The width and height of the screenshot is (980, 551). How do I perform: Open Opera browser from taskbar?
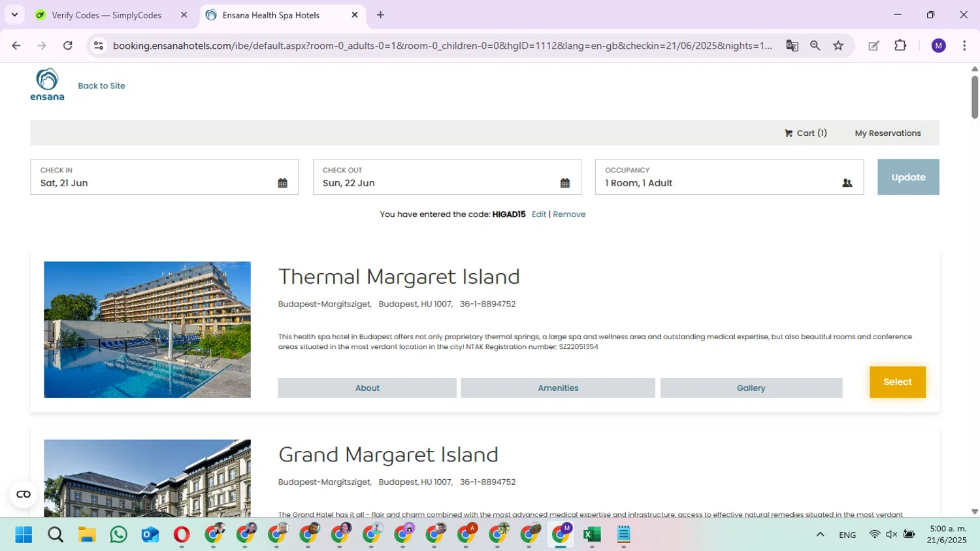[182, 535]
